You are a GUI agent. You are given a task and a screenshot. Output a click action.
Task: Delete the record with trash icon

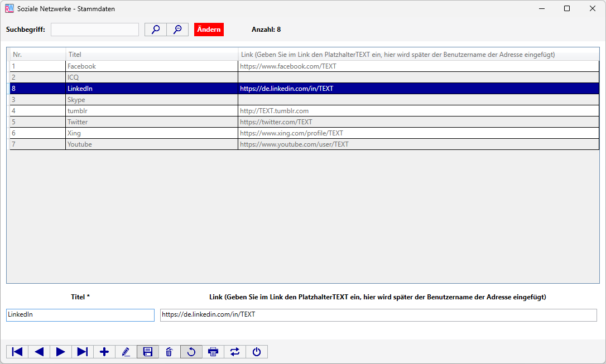point(169,352)
